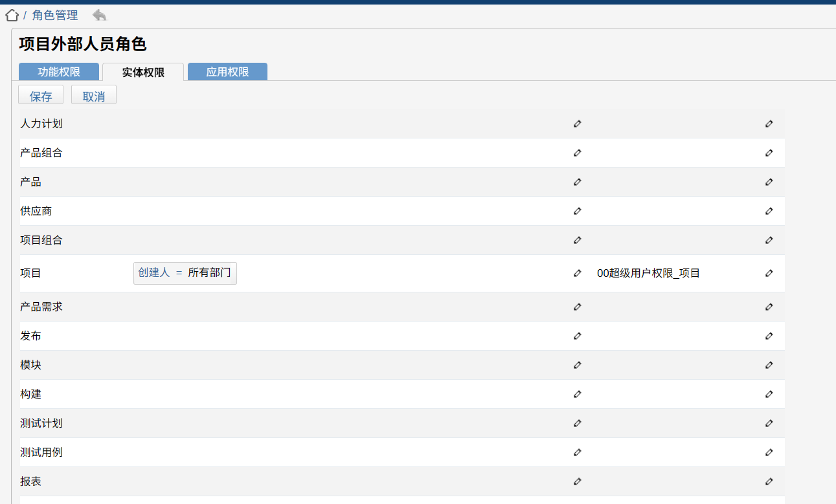
Task: Click the 人力计划 entity label
Action: pos(41,124)
